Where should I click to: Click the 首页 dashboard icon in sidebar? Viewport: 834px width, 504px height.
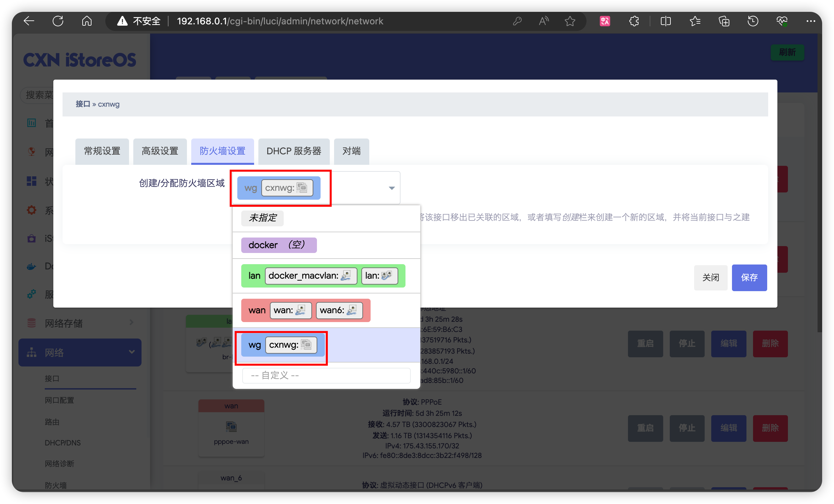point(32,123)
